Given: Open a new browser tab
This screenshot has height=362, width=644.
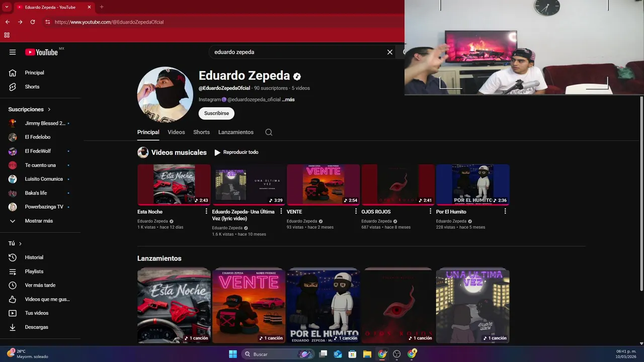Looking at the screenshot, I should tap(102, 7).
